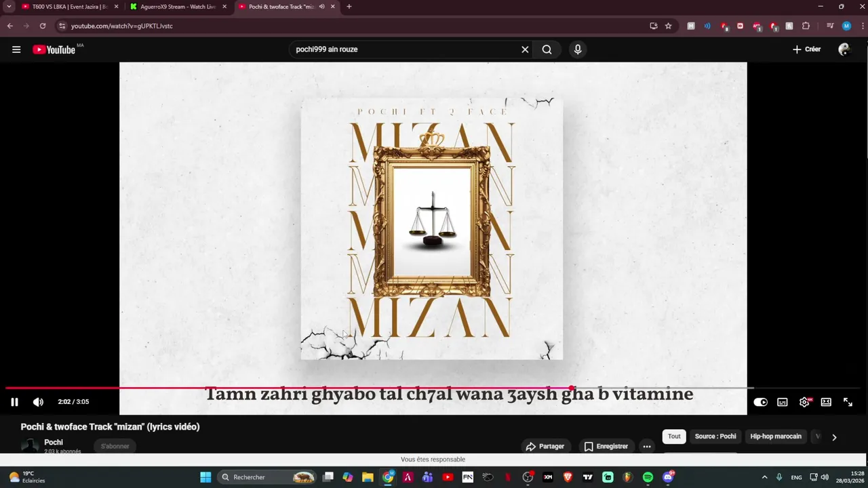Viewport: 868px width, 488px height.
Task: Switch to theater mode in the player
Action: [x=826, y=402]
